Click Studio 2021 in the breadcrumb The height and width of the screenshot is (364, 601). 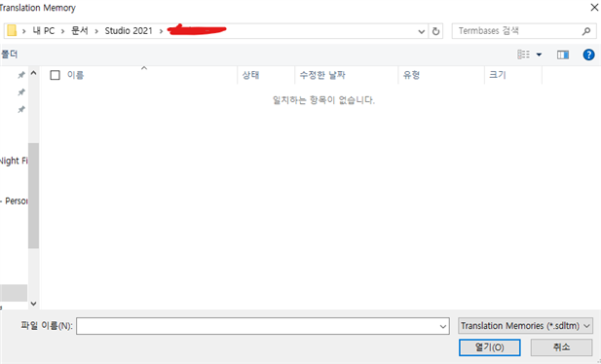click(129, 31)
